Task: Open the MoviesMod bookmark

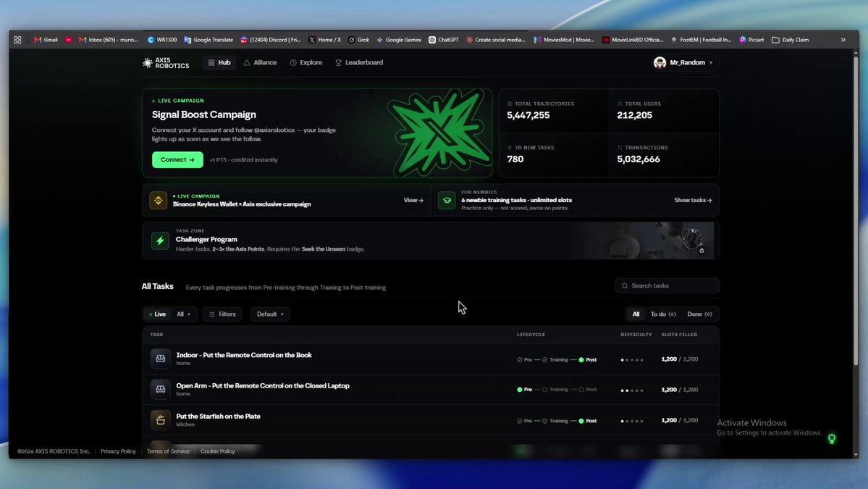Action: pyautogui.click(x=564, y=40)
